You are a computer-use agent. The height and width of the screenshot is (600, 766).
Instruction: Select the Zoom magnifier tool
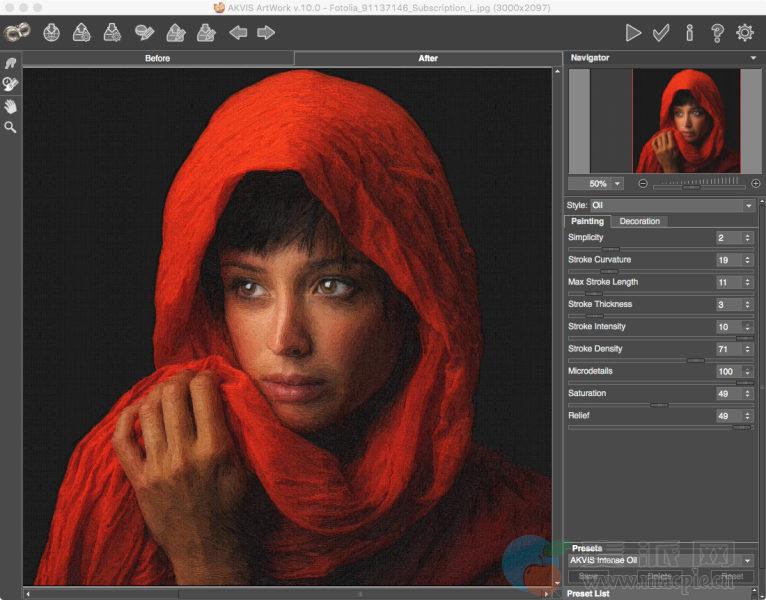[x=11, y=128]
